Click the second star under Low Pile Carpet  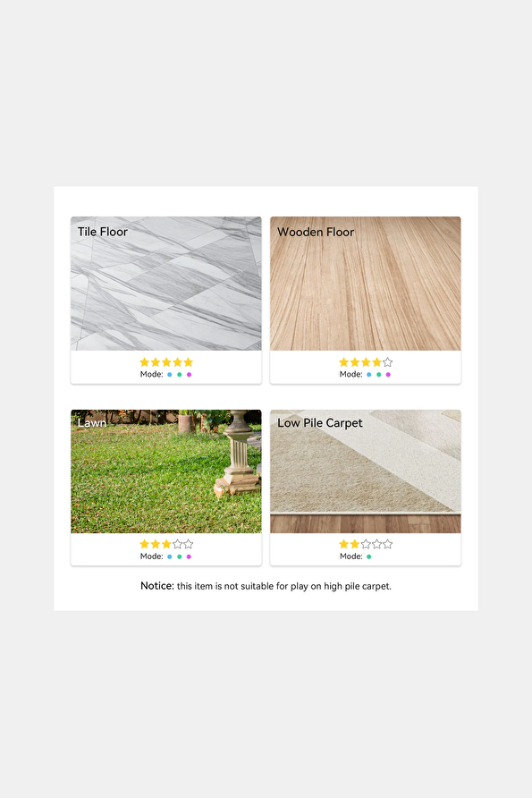(x=354, y=544)
